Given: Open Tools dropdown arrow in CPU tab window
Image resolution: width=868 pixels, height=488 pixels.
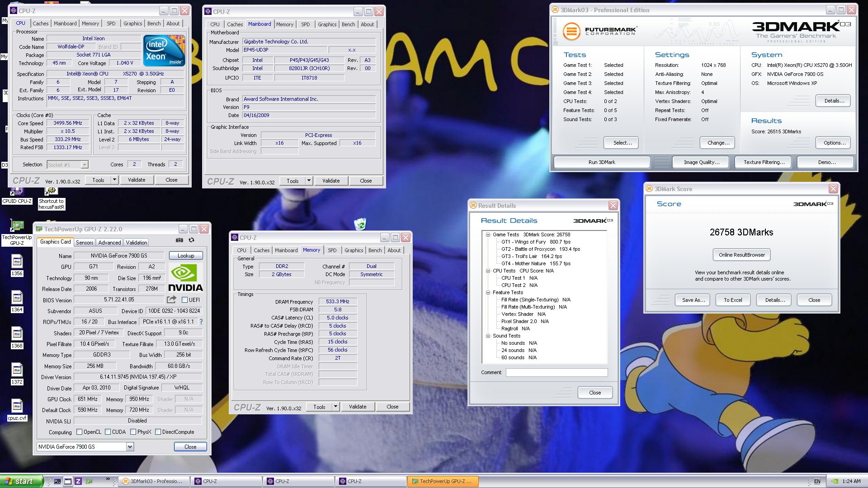Looking at the screenshot, I should 114,180.
